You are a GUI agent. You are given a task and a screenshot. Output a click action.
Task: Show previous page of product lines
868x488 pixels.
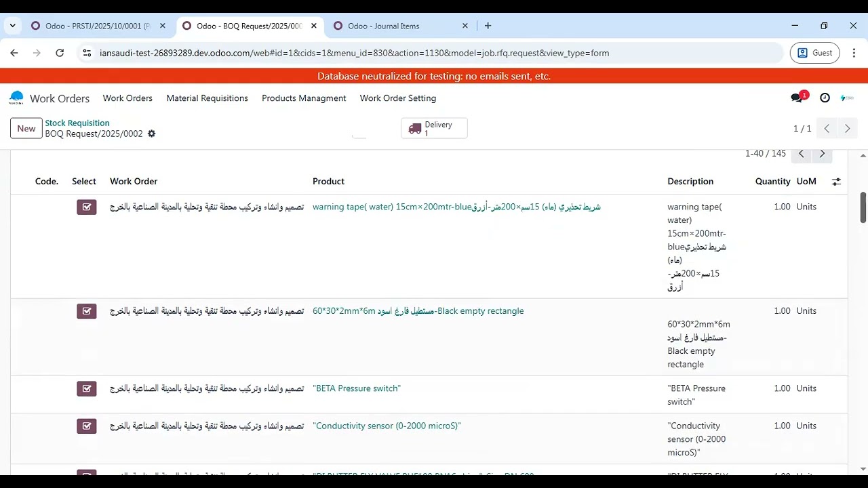point(801,154)
